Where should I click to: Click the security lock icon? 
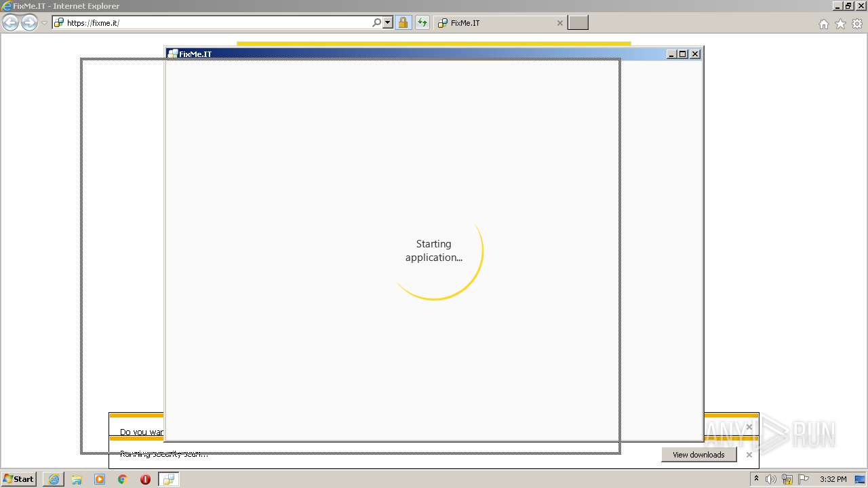coord(403,22)
